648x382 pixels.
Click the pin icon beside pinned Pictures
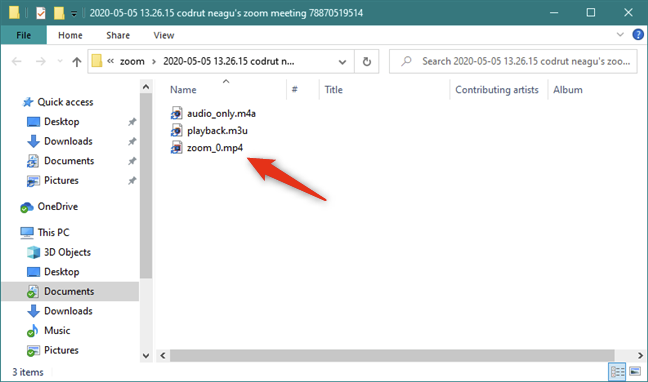[x=132, y=181]
